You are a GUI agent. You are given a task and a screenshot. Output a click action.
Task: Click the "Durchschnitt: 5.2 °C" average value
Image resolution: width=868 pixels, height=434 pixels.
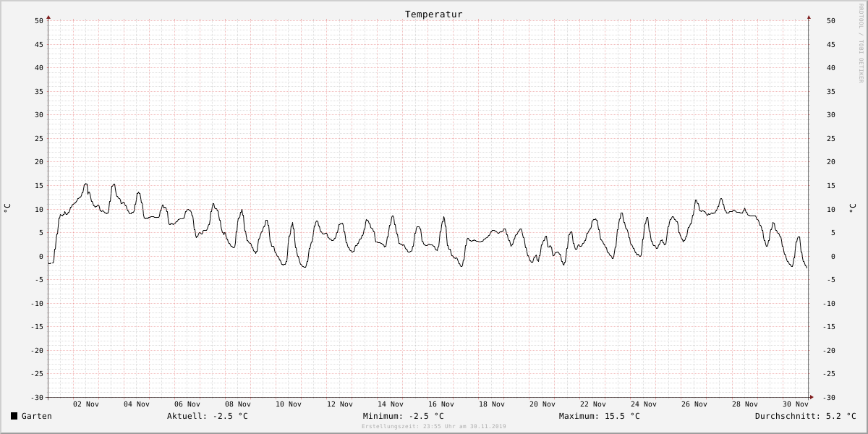pyautogui.click(x=806, y=416)
